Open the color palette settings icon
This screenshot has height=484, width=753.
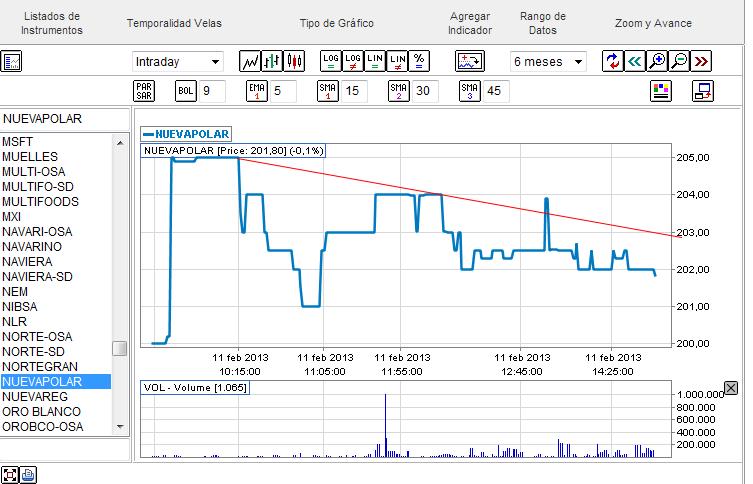click(x=661, y=91)
